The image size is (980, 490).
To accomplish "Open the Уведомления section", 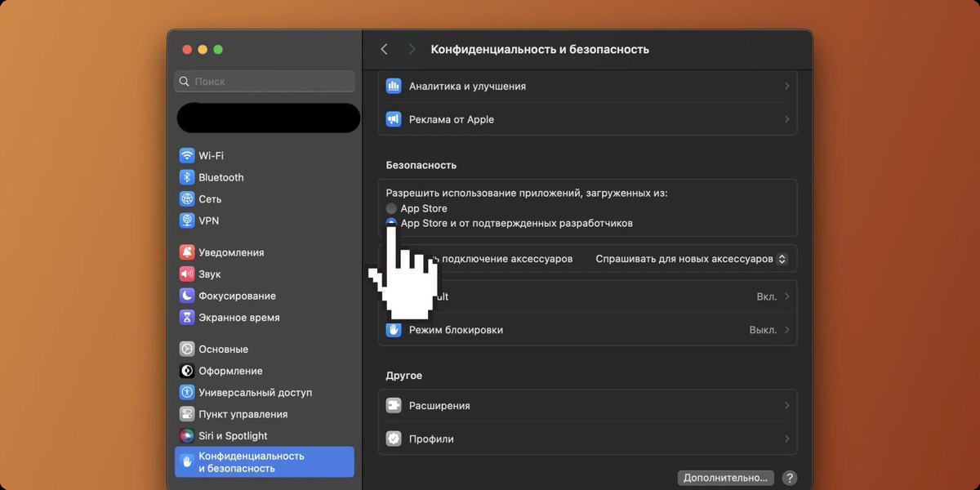I will [265, 252].
